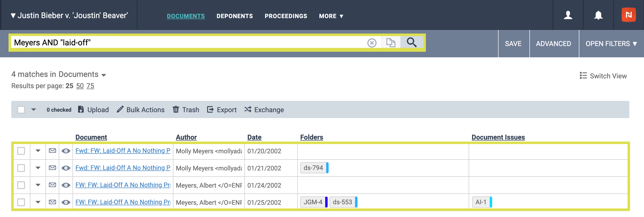Sort by the Document column header
The width and height of the screenshot is (644, 217).
91,137
